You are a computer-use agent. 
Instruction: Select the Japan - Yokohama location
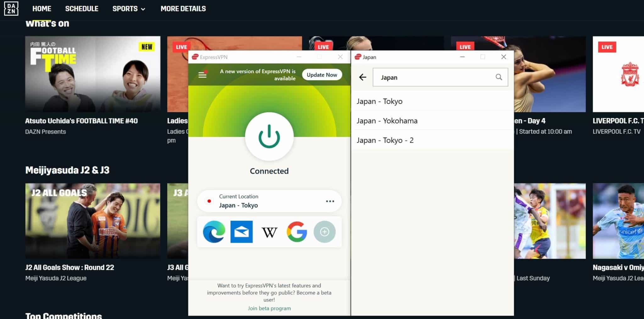point(387,121)
